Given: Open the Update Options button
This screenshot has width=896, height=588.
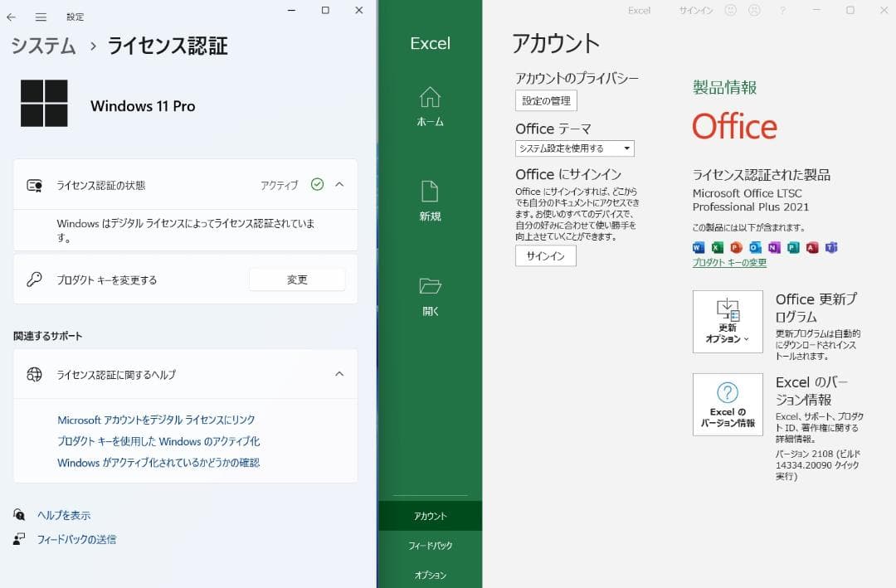Looking at the screenshot, I should pyautogui.click(x=728, y=322).
